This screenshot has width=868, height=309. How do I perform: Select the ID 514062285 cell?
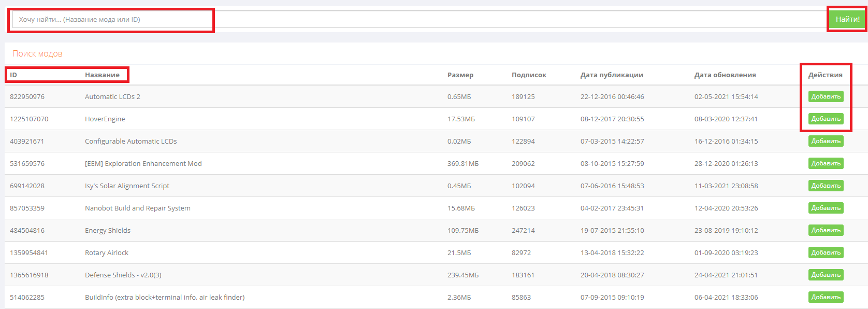point(27,297)
